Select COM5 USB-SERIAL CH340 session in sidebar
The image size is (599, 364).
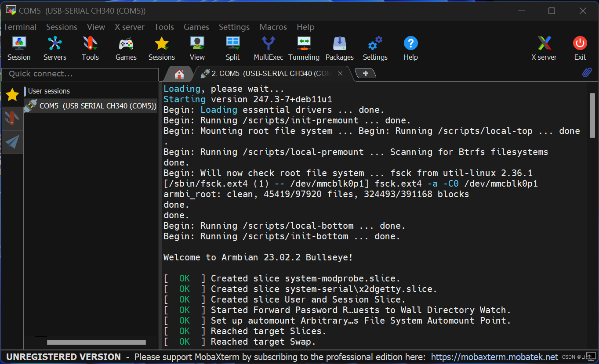click(x=91, y=106)
